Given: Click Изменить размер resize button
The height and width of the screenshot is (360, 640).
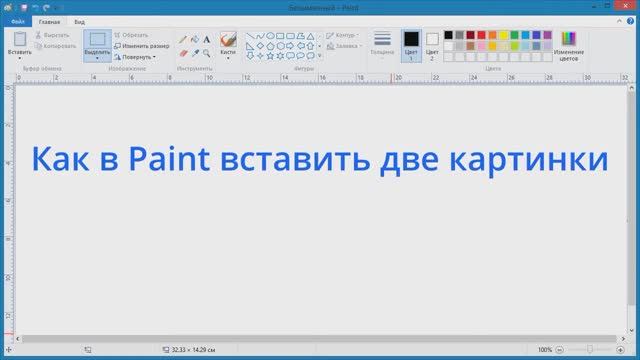Looking at the screenshot, I should coord(142,46).
